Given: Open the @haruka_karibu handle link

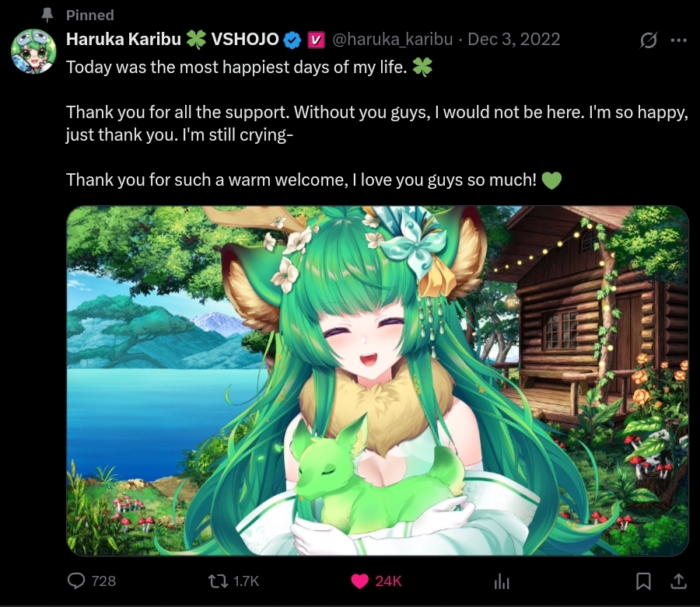Looking at the screenshot, I should coord(393,40).
